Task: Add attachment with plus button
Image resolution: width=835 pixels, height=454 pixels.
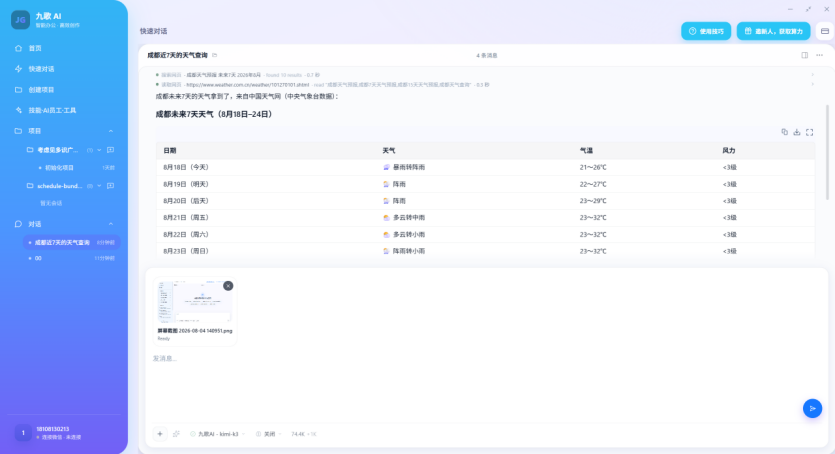Action: click(160, 434)
